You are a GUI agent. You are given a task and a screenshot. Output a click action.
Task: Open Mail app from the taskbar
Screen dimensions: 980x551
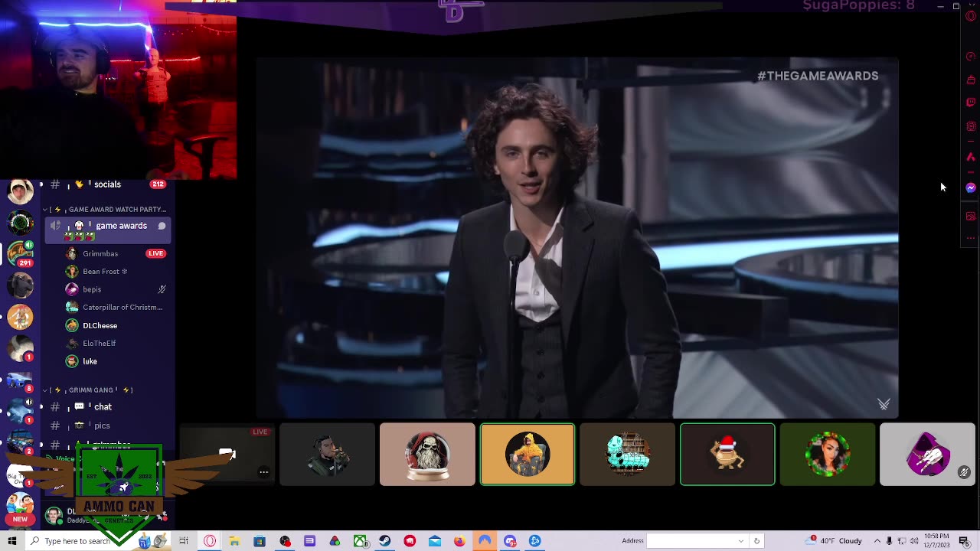pos(435,541)
